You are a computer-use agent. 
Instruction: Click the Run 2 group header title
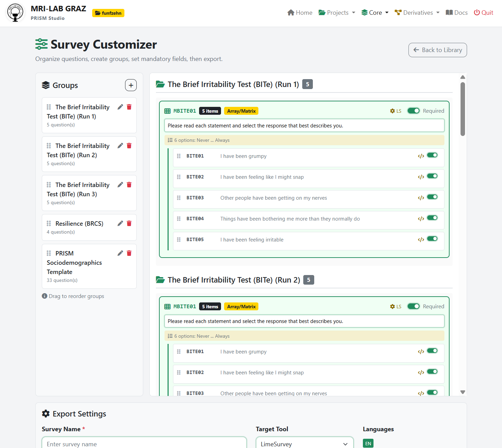[x=234, y=280]
